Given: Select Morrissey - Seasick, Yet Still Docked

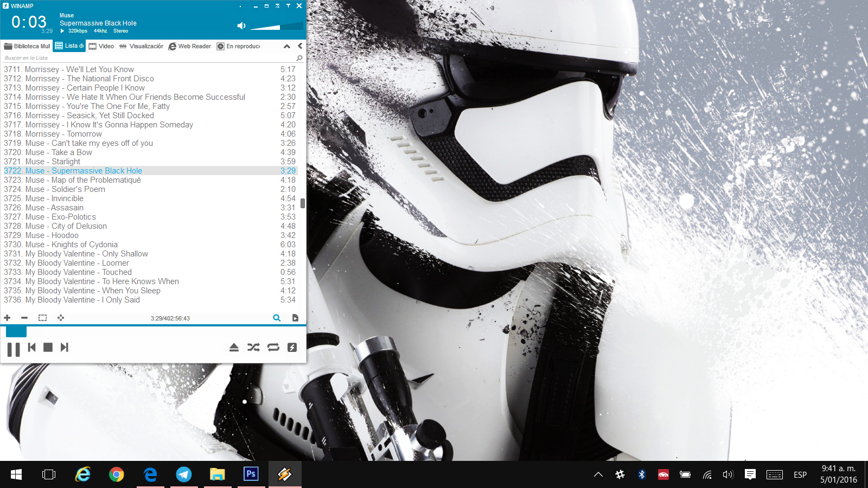Looking at the screenshot, I should [x=150, y=115].
